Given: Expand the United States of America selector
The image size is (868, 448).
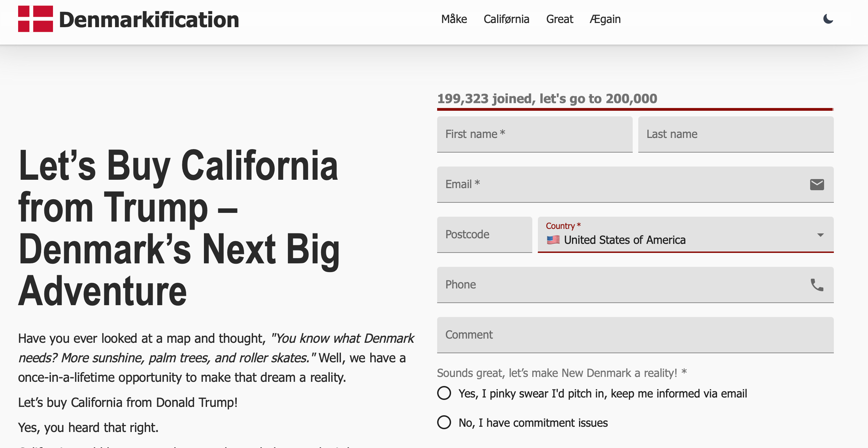Looking at the screenshot, I should pyautogui.click(x=662, y=240).
